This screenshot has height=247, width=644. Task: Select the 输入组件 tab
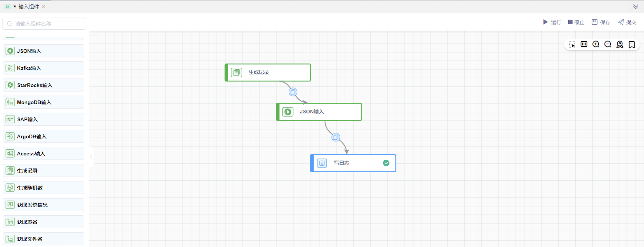28,7
